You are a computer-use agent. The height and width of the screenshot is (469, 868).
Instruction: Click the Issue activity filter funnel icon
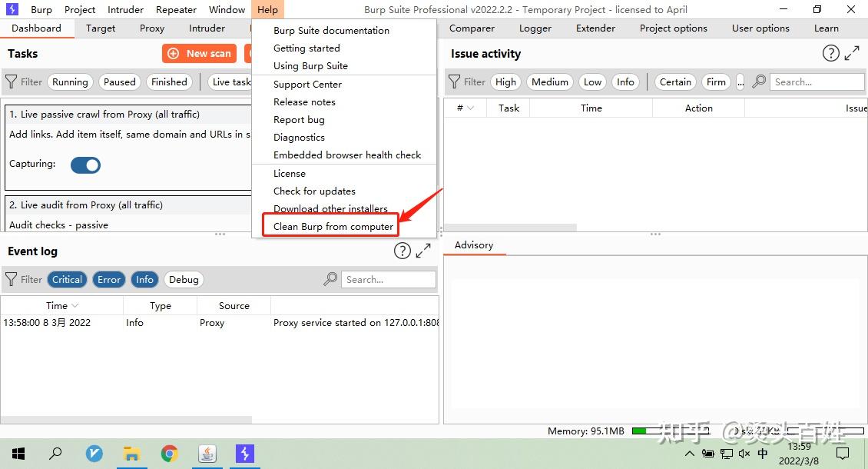tap(454, 82)
